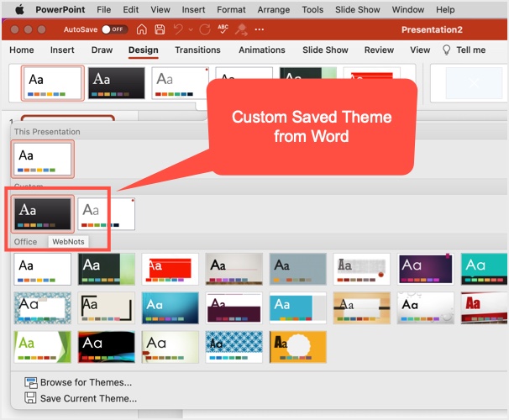Choose the white Office theme in Office section
The width and height of the screenshot is (509, 420).
(x=43, y=270)
